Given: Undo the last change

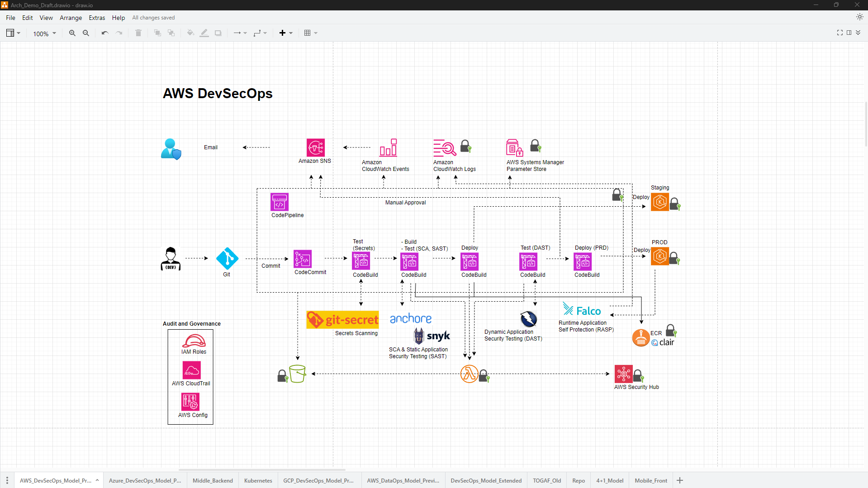Looking at the screenshot, I should 105,33.
